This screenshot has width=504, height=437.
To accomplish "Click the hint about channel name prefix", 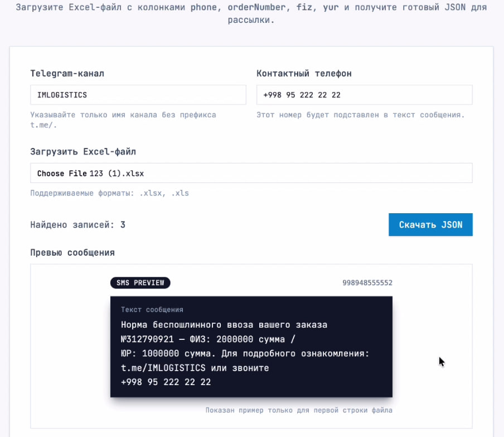I will click(123, 119).
